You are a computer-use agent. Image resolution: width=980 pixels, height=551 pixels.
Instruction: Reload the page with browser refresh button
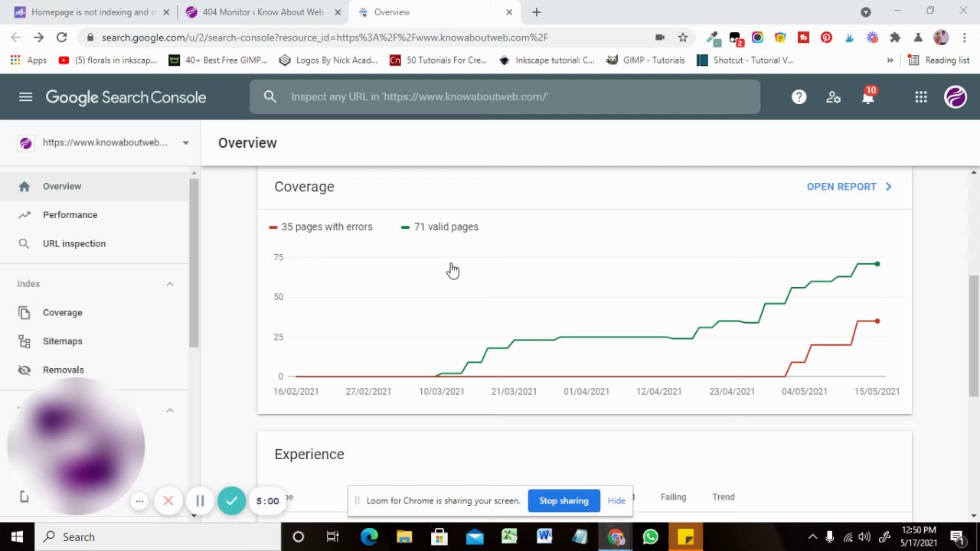click(61, 37)
